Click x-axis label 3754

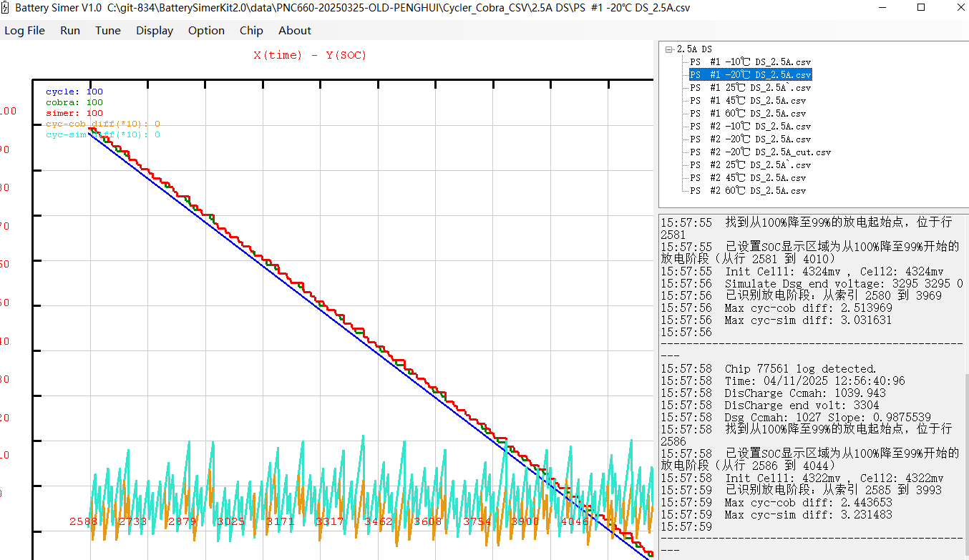pos(477,521)
